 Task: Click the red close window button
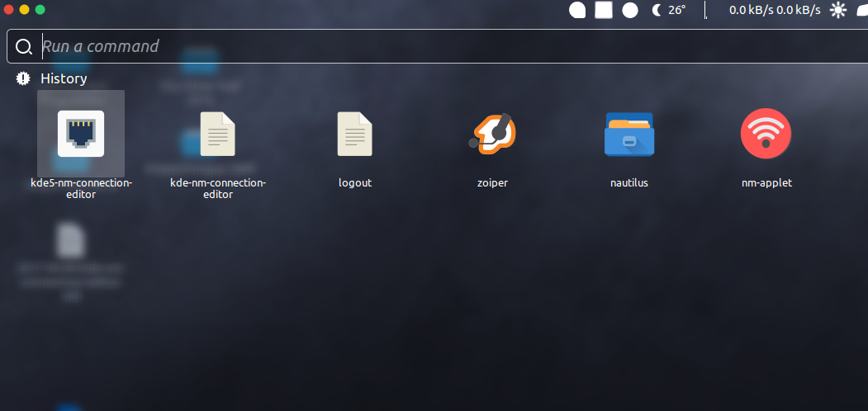[x=9, y=9]
